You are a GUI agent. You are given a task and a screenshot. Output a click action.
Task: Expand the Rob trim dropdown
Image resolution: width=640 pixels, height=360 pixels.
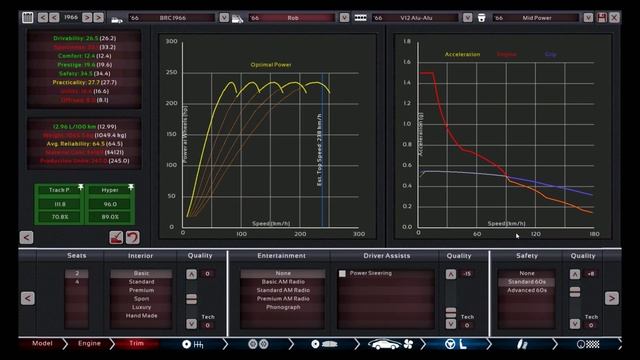[344, 18]
